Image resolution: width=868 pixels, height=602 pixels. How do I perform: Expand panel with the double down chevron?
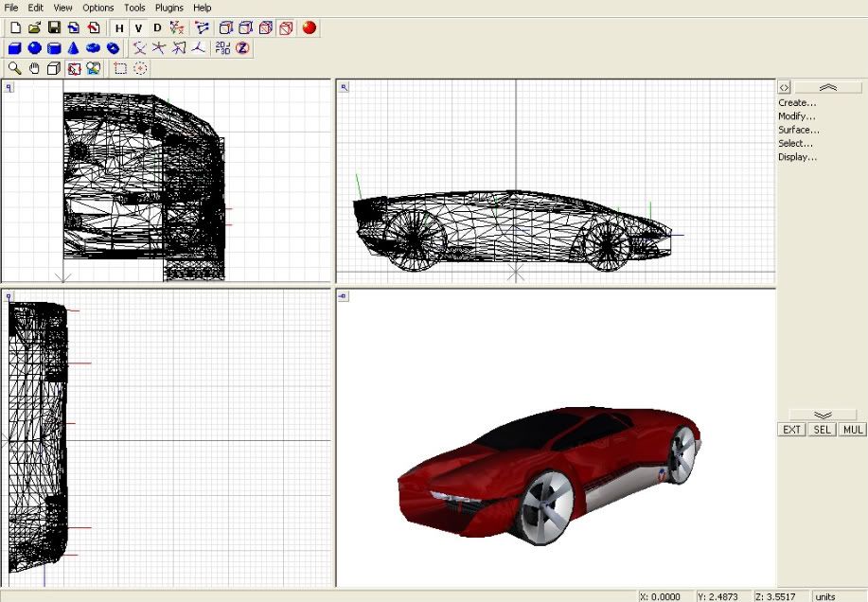[822, 415]
